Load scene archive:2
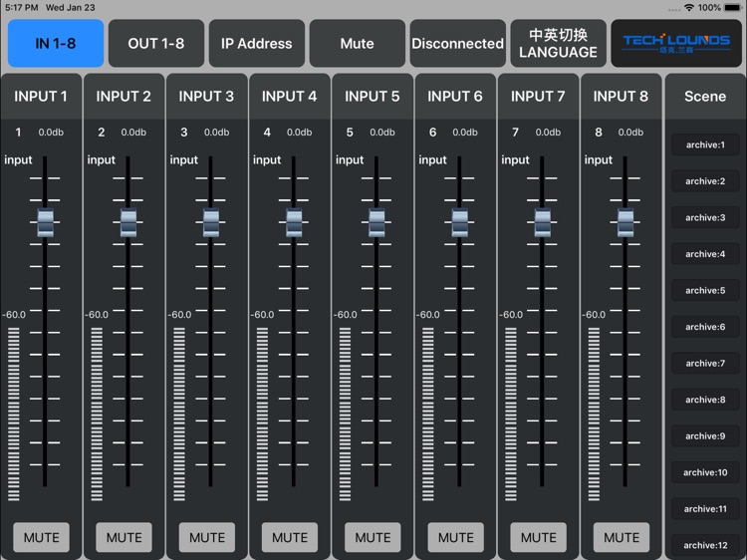This screenshot has height=560, width=747. click(705, 181)
